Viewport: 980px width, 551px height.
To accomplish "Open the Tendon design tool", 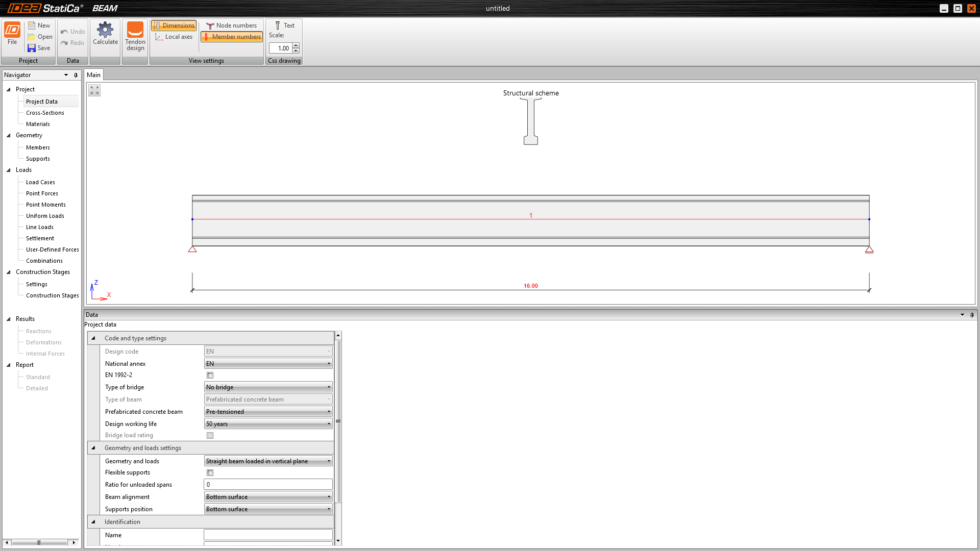I will [x=135, y=30].
